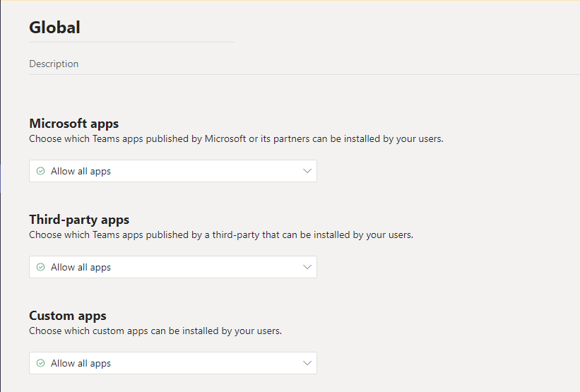
Task: Expand the Custom apps dropdown chevron
Action: tap(307, 363)
